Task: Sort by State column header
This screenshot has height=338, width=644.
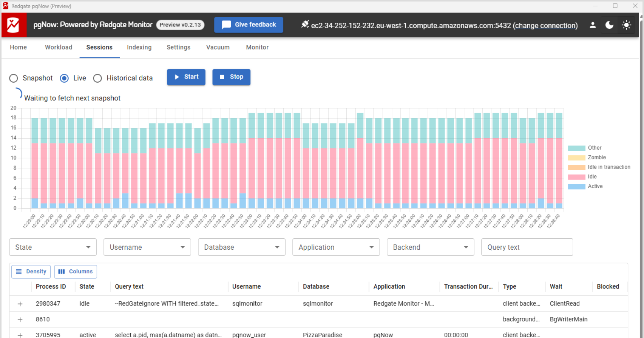Action: pos(87,286)
